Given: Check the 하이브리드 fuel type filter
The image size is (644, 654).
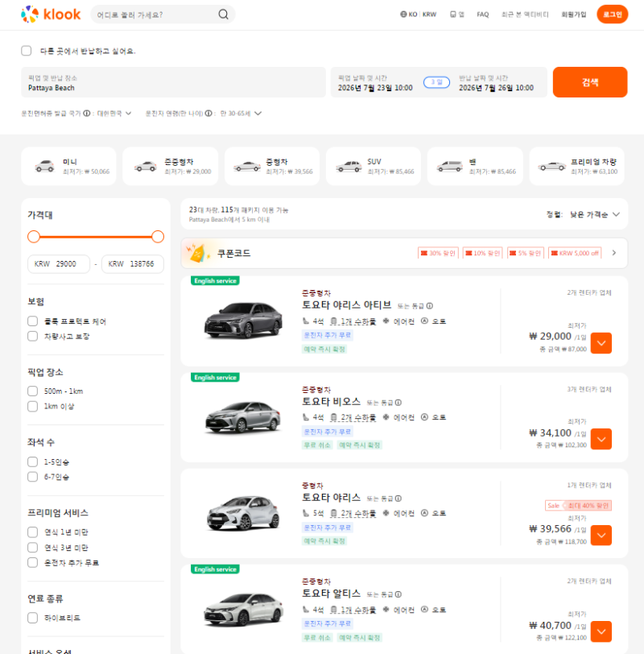Looking at the screenshot, I should coord(32,618).
